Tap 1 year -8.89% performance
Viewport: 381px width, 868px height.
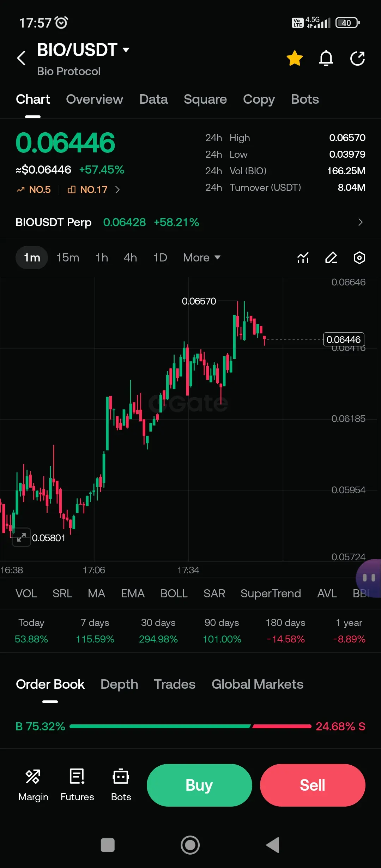click(349, 631)
